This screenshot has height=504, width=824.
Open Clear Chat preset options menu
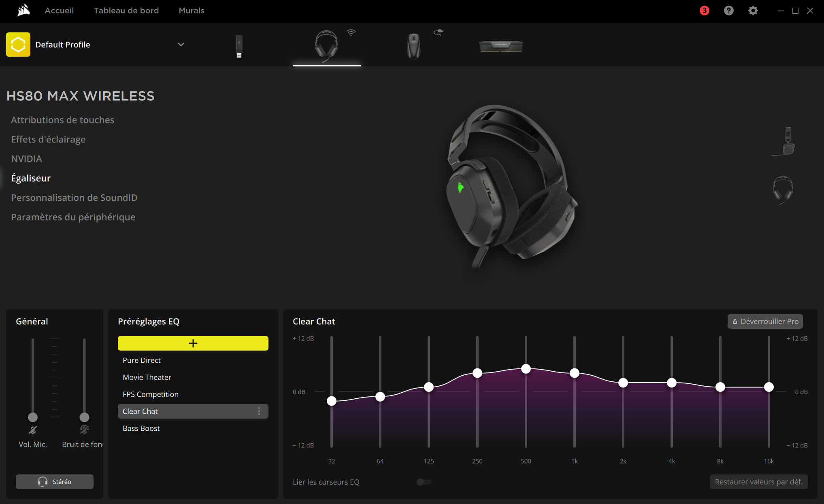click(259, 411)
